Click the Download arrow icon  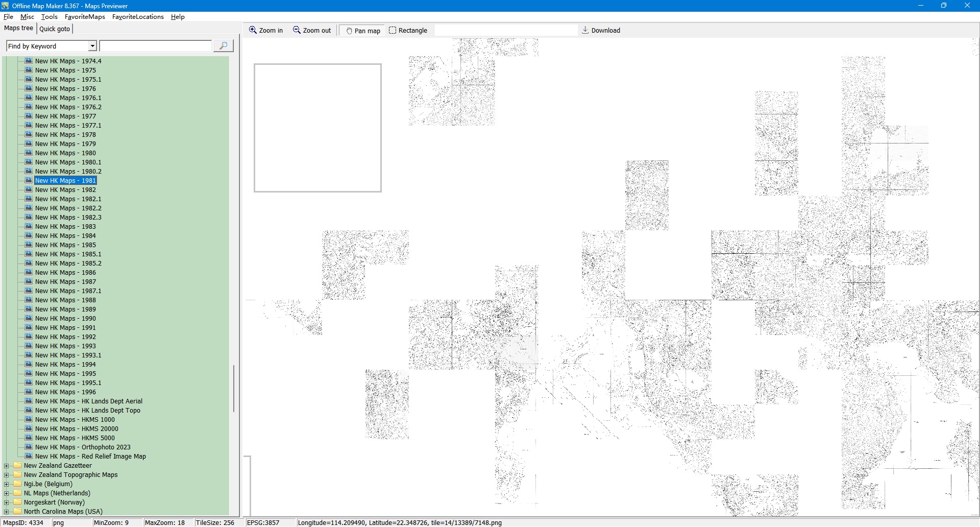point(585,30)
